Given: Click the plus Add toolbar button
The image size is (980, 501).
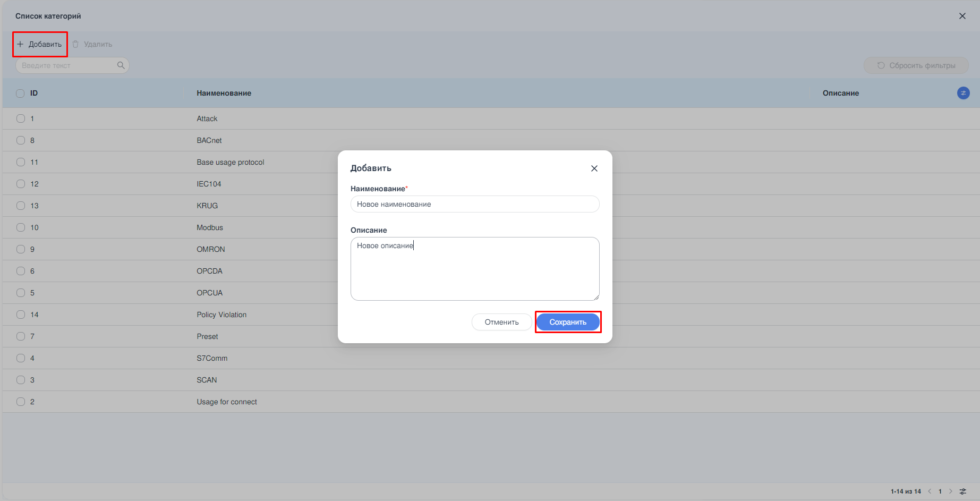Looking at the screenshot, I should click(40, 44).
